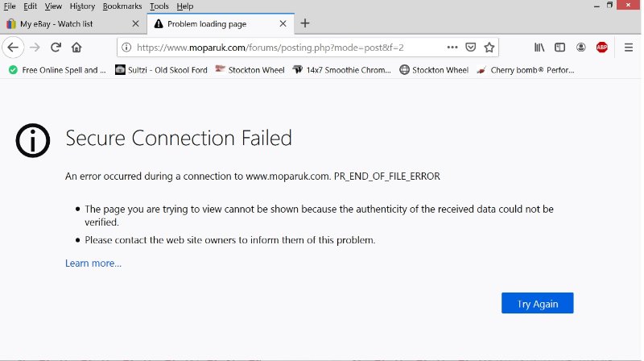This screenshot has width=644, height=361.
Task: Open the Bookmarks menu
Action: coord(122,6)
